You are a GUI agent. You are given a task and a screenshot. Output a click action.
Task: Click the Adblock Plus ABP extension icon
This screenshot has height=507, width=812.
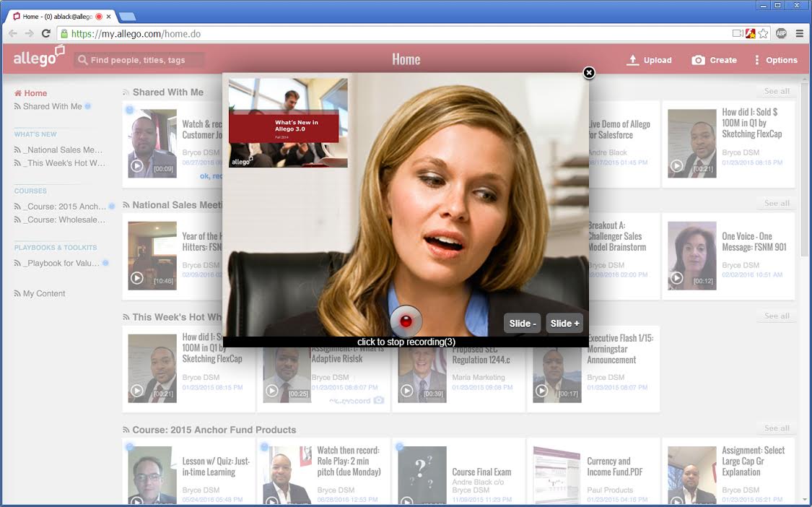782,34
